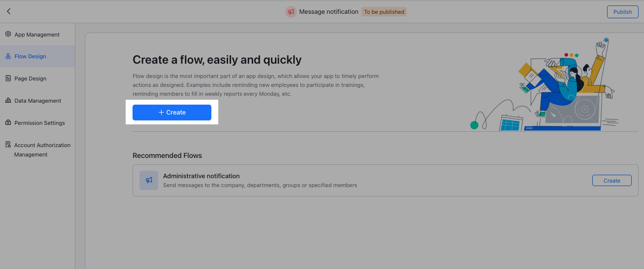Click the "Recommended Flows" section heading
Viewport: 644px width, 269px height.
[x=167, y=155]
